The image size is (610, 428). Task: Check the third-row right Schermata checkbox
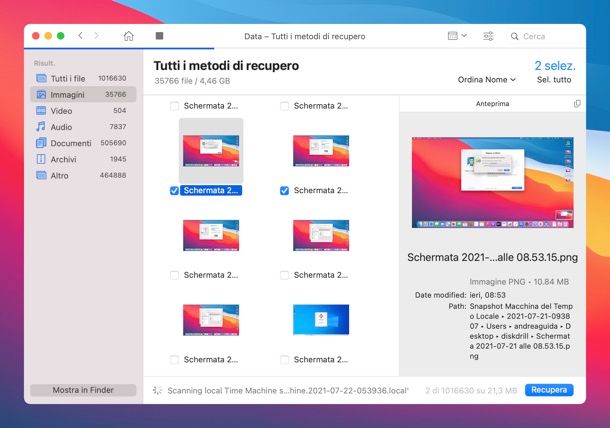[x=284, y=275]
